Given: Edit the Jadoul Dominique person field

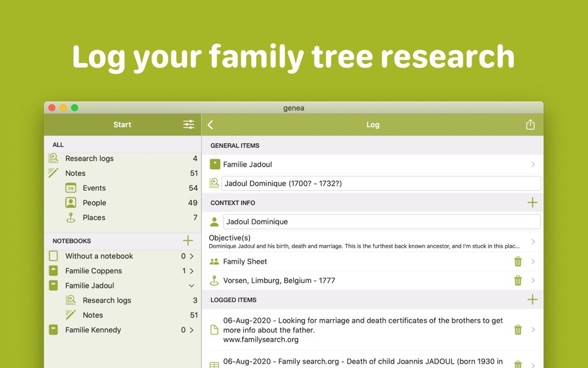Looking at the screenshot, I should pos(382,222).
